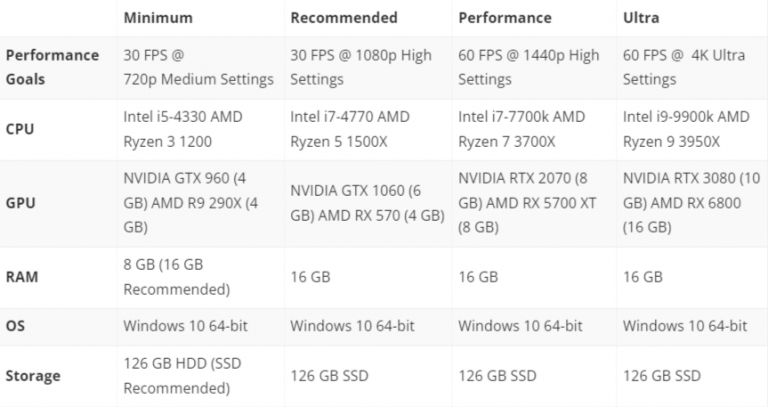Click the 8 GB minimum RAM cell
This screenshot has width=768, height=407.
pos(177,277)
